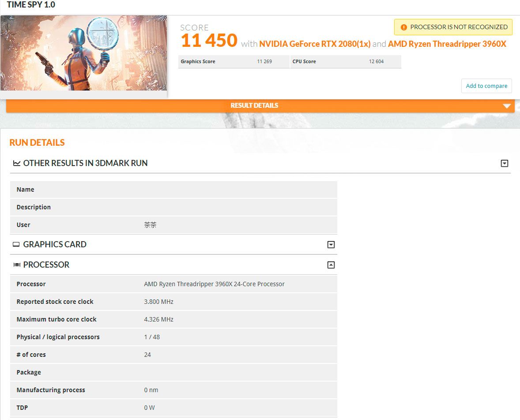
Task: Click the Add to compare button
Action: click(x=486, y=86)
